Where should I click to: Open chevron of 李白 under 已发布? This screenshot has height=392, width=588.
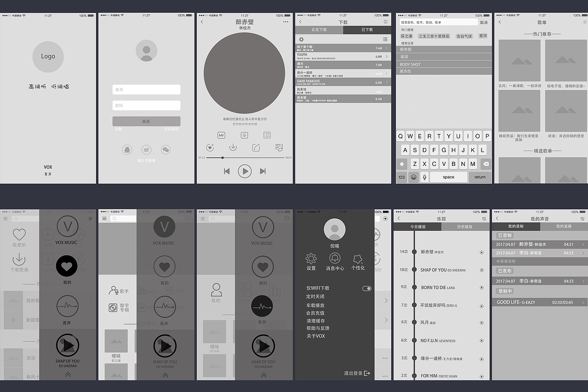(583, 281)
